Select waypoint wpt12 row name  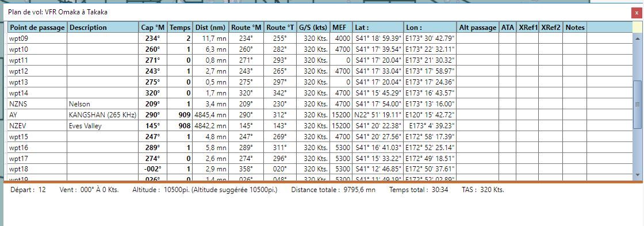pyautogui.click(x=37, y=71)
